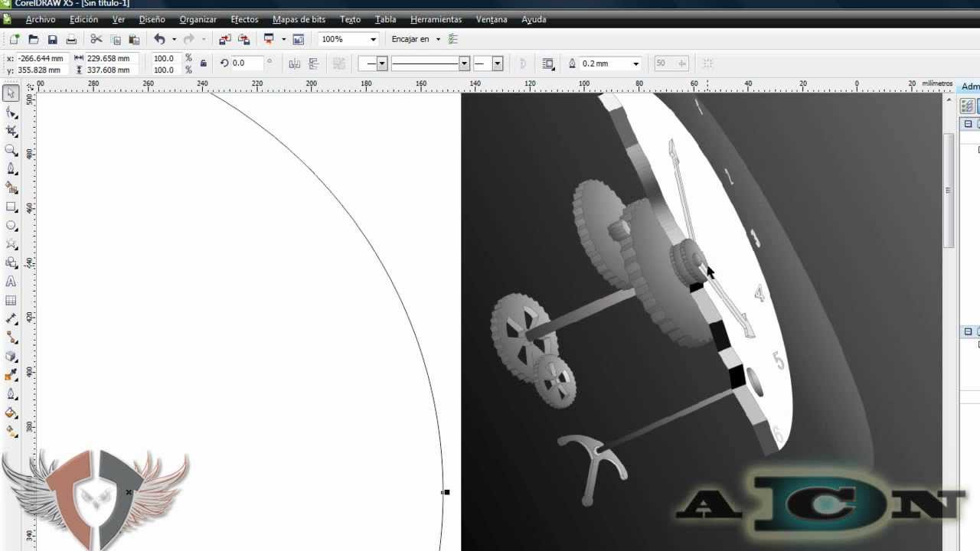Viewport: 980px width, 551px height.
Task: Select the Color Eyedropper tool
Action: (11, 375)
